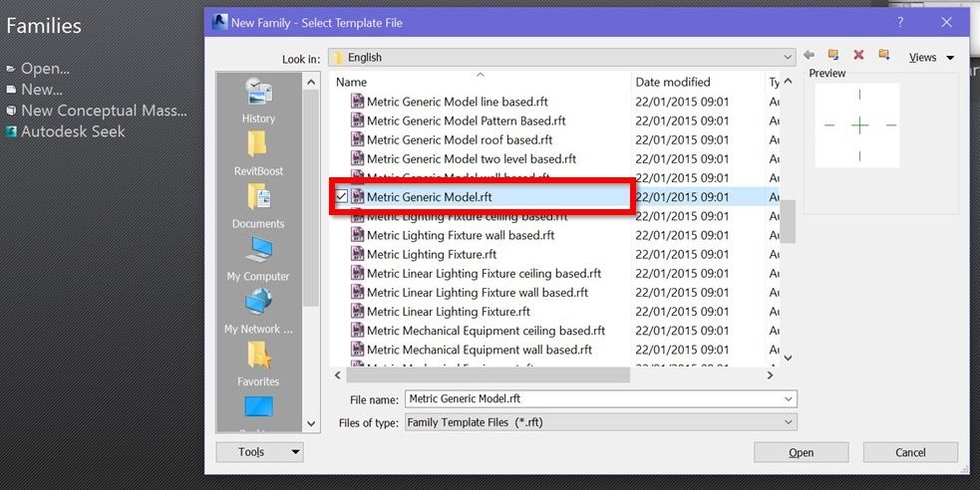The width and height of the screenshot is (980, 490).
Task: Click the Cancel button
Action: pyautogui.click(x=910, y=452)
